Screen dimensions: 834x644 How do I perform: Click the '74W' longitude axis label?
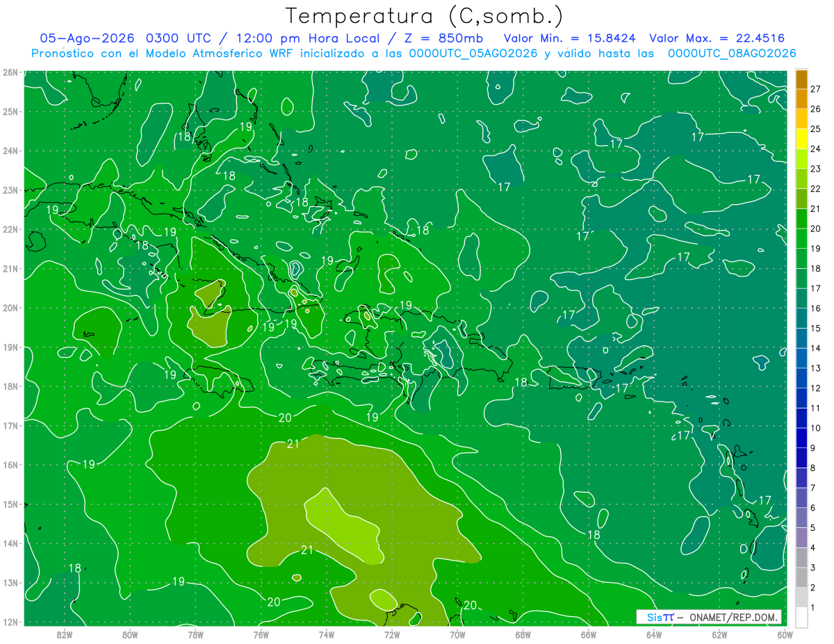click(327, 634)
